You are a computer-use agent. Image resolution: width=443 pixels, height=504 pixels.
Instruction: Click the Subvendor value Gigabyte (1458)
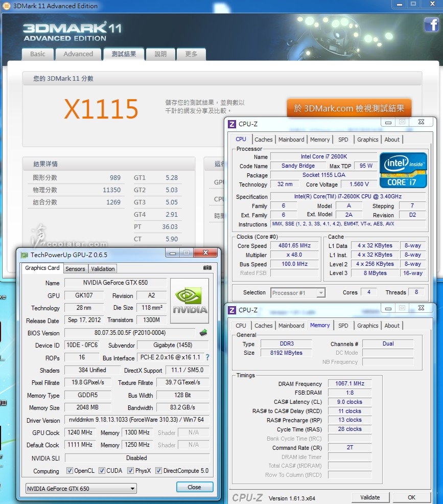point(173,345)
